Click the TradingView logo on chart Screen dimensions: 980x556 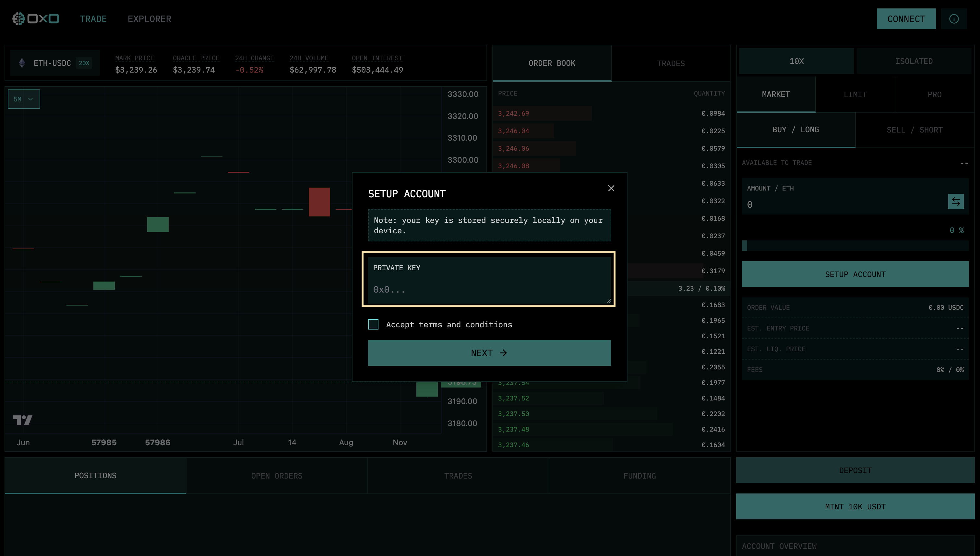tap(23, 420)
